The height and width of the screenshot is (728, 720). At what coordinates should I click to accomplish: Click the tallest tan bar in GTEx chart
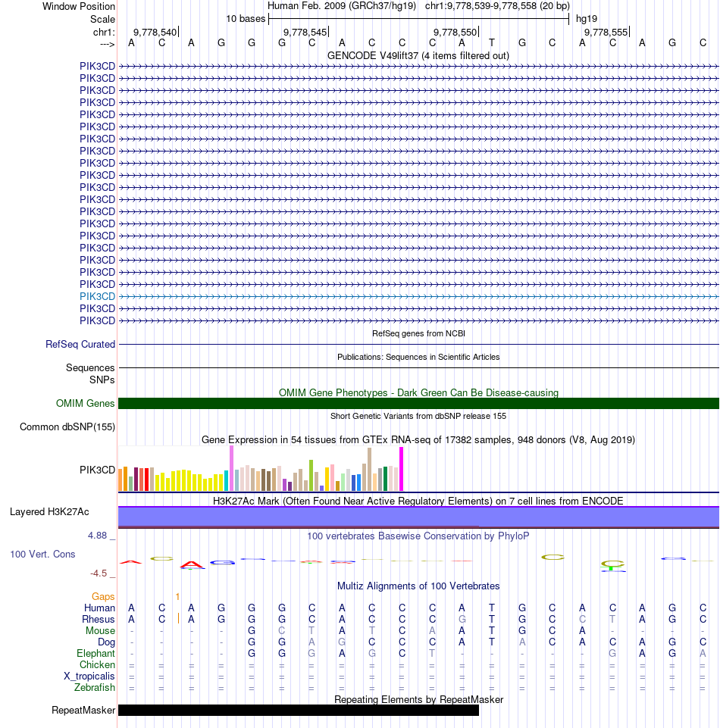point(369,470)
